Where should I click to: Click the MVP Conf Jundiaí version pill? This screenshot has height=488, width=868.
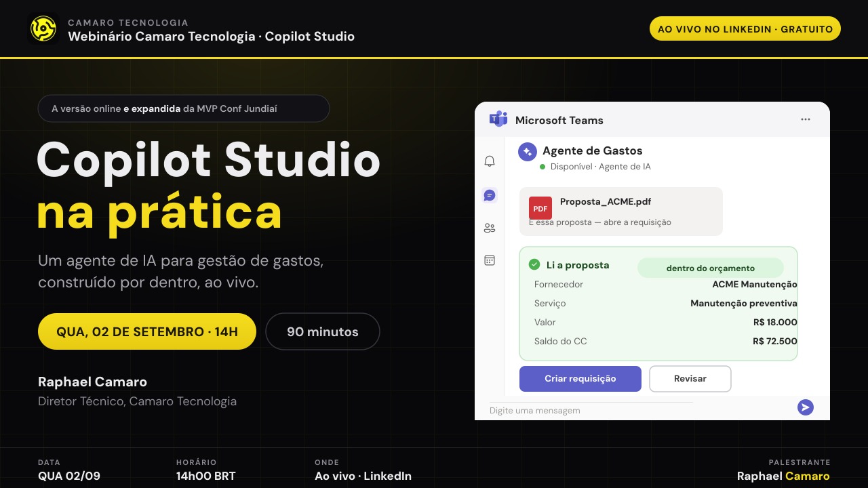[x=184, y=108]
